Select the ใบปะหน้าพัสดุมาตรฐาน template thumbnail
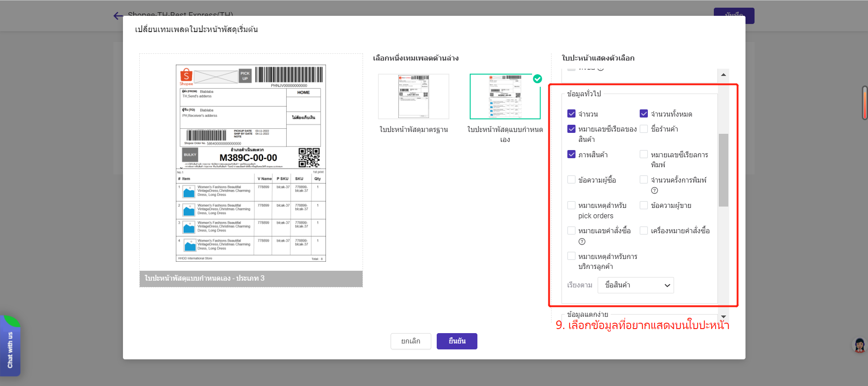 [x=413, y=97]
